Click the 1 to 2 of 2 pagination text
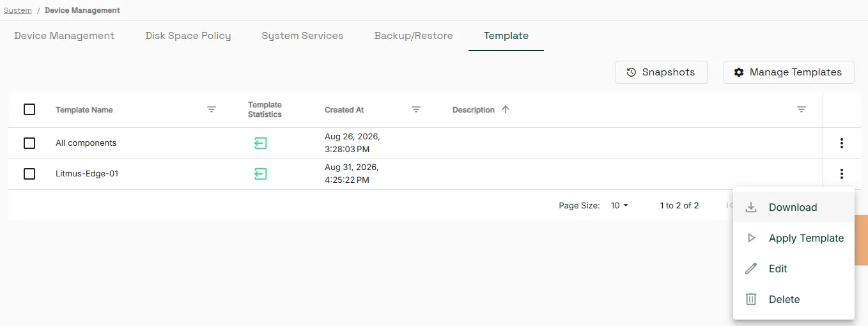The image size is (868, 326). [679, 205]
